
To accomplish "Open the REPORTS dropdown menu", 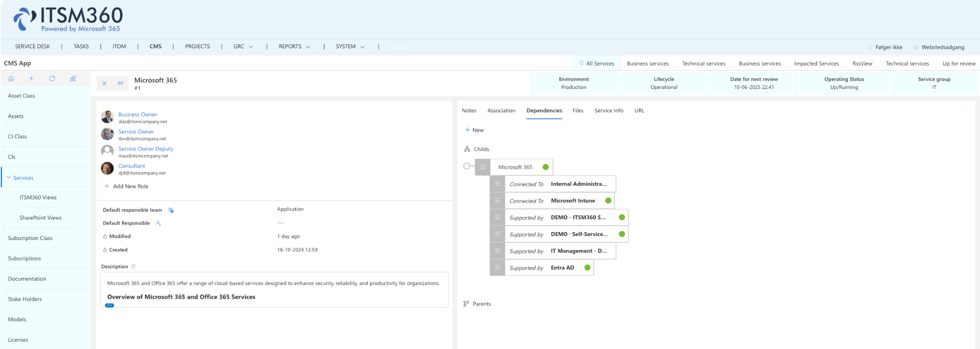I will (294, 46).
